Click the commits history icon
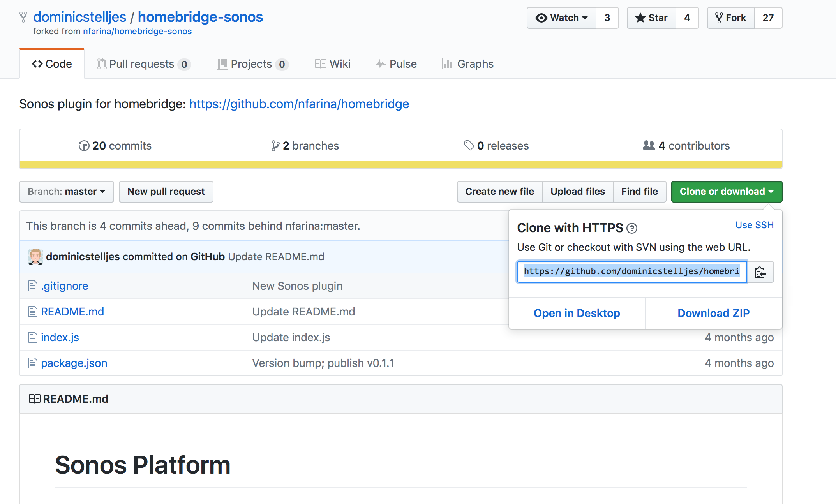This screenshot has height=504, width=836. [x=83, y=146]
